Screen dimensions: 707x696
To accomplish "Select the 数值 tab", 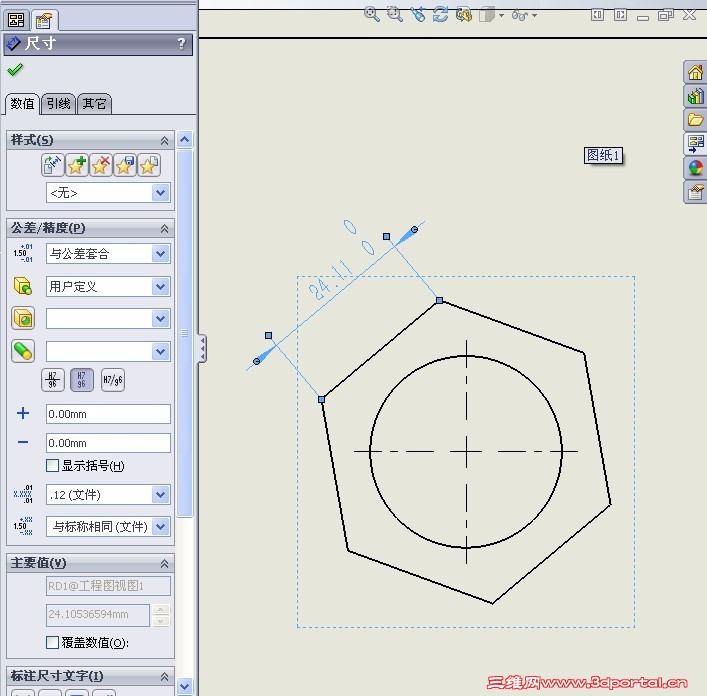I will [22, 104].
